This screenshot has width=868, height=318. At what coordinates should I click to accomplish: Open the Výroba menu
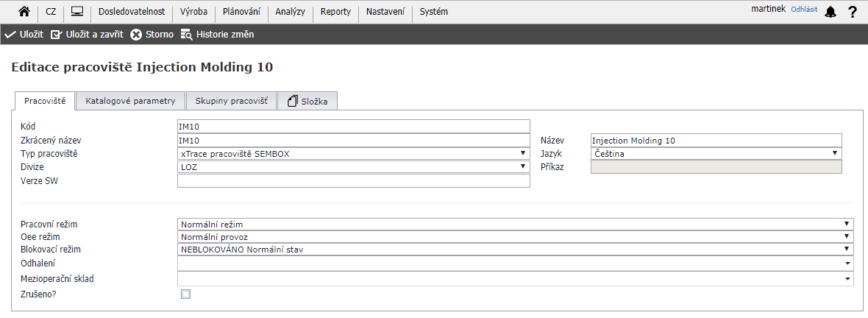[x=193, y=12]
